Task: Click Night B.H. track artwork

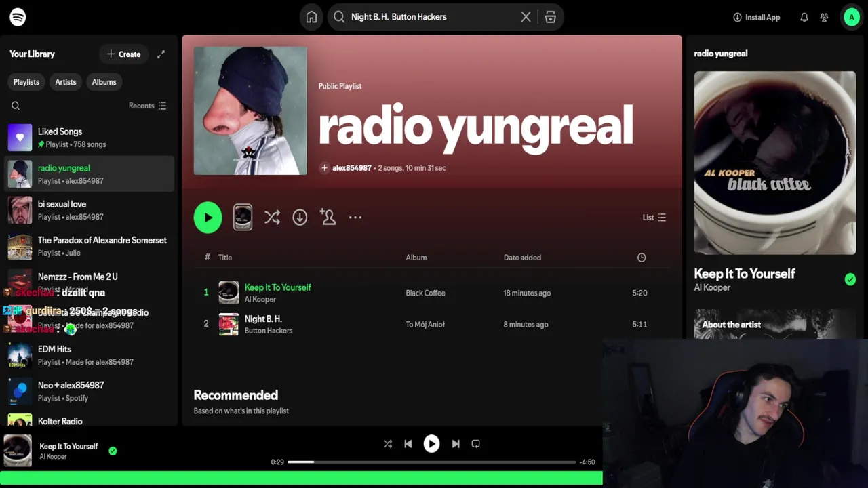Action: click(x=229, y=324)
